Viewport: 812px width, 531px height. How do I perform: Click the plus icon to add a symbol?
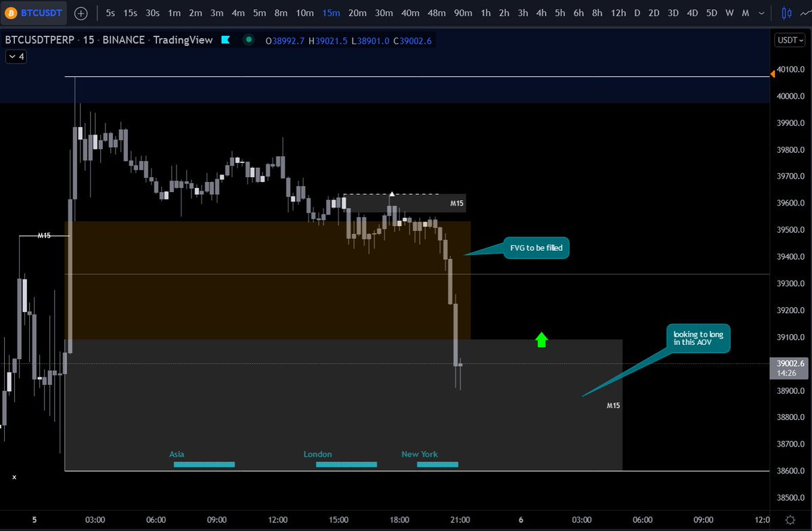(x=81, y=13)
